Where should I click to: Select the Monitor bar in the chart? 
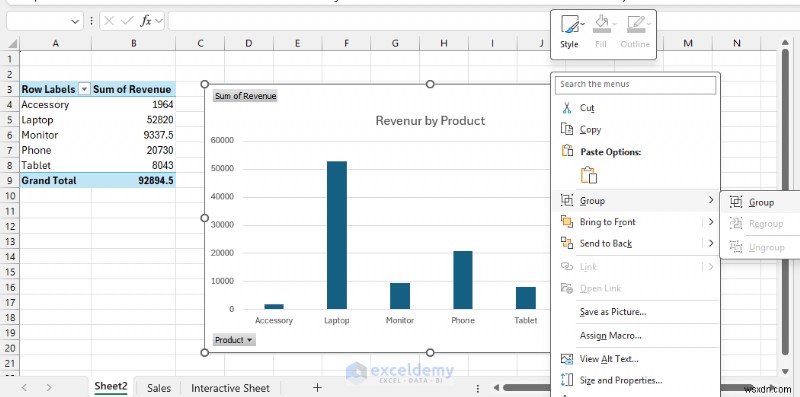(400, 296)
